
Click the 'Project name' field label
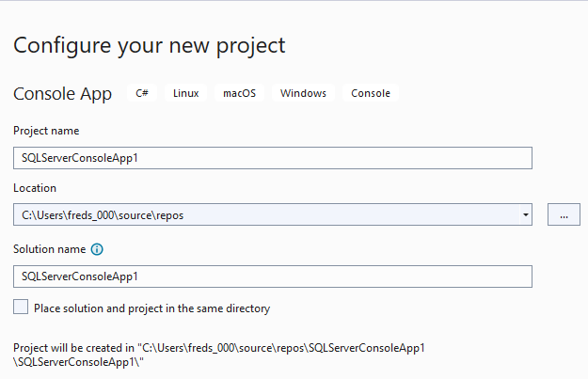(x=46, y=131)
